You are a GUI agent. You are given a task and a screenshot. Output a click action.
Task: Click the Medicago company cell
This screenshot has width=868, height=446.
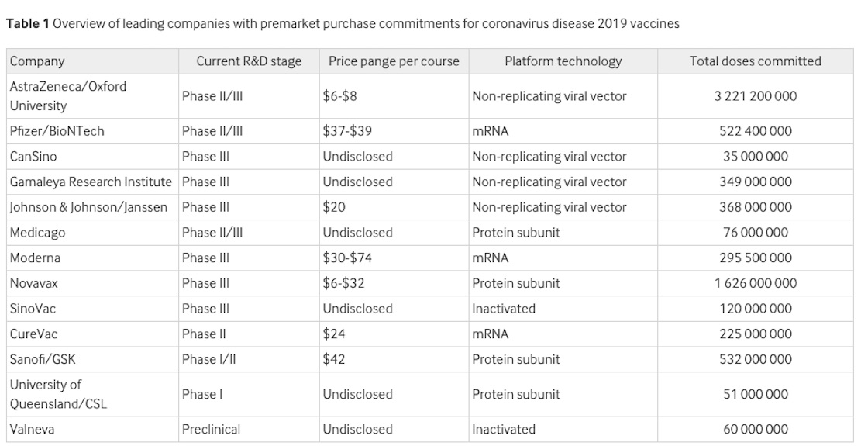pyautogui.click(x=38, y=233)
